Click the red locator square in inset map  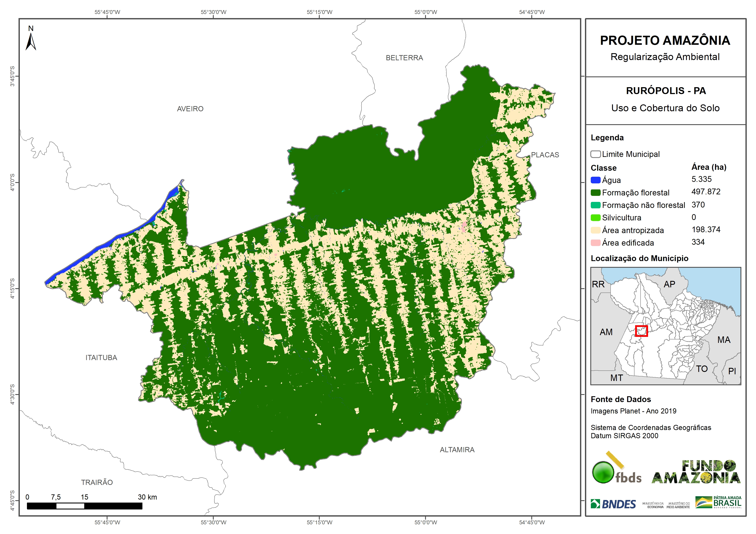641,331
